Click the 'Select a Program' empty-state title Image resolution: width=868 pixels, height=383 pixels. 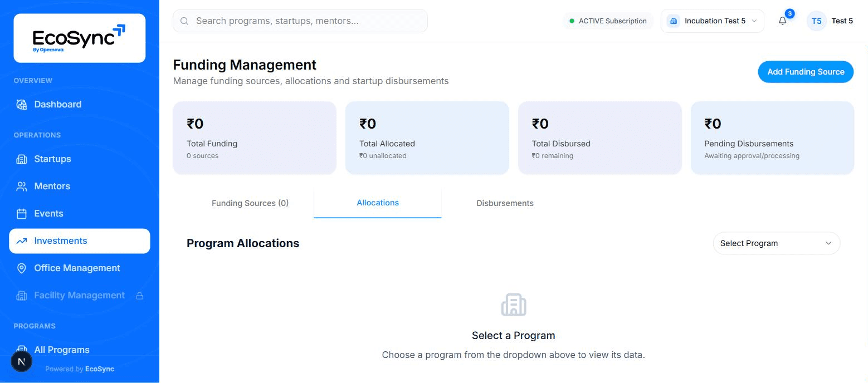click(x=514, y=336)
